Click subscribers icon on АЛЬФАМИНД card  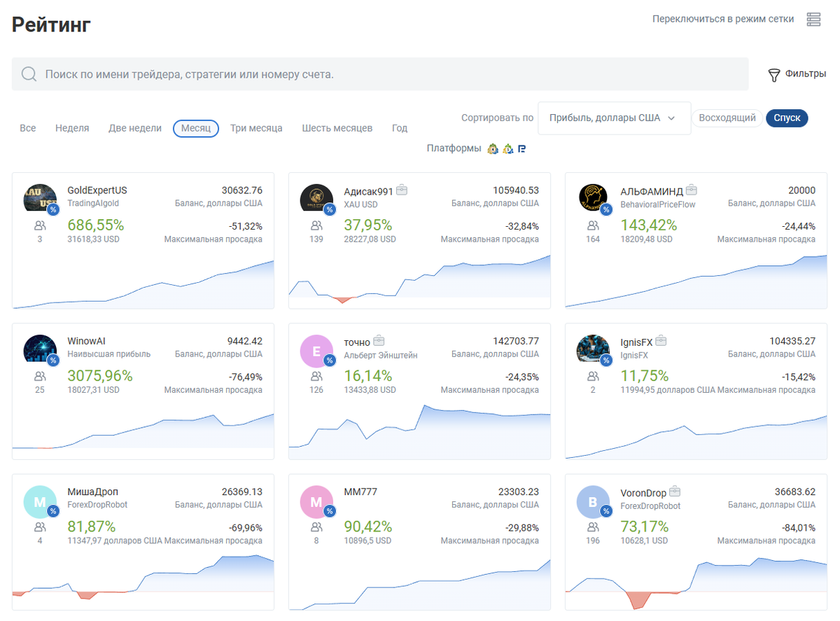[593, 225]
